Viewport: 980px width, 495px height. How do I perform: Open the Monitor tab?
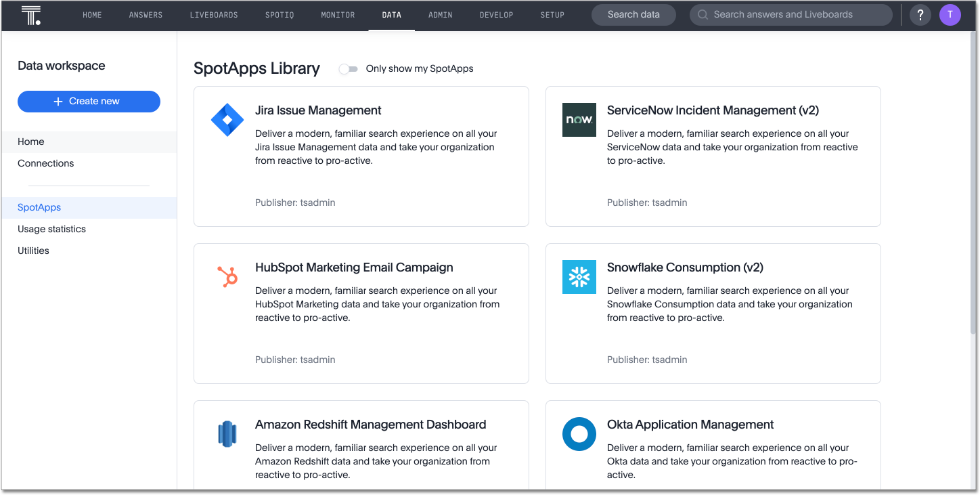point(338,15)
